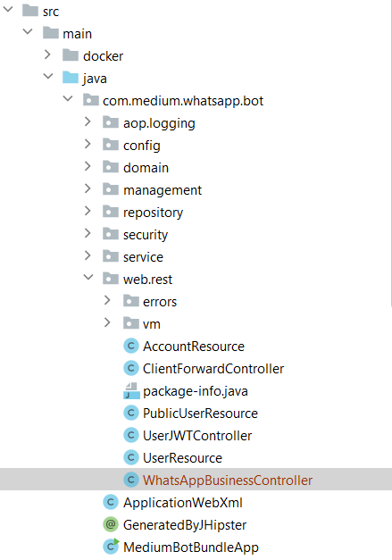Screen dimensions: 392x560
Task: Expand the docker folder
Action: (47, 54)
